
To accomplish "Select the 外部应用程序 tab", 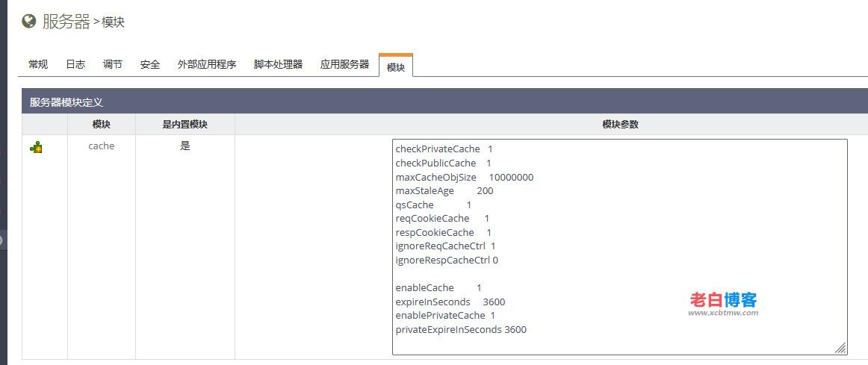I will (x=207, y=64).
